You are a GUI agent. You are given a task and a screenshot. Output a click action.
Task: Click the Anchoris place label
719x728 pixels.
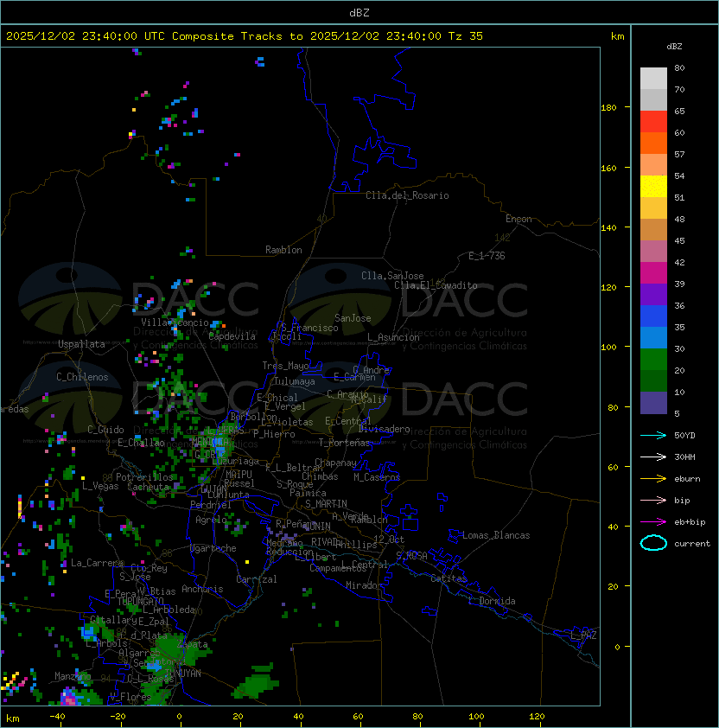[202, 589]
